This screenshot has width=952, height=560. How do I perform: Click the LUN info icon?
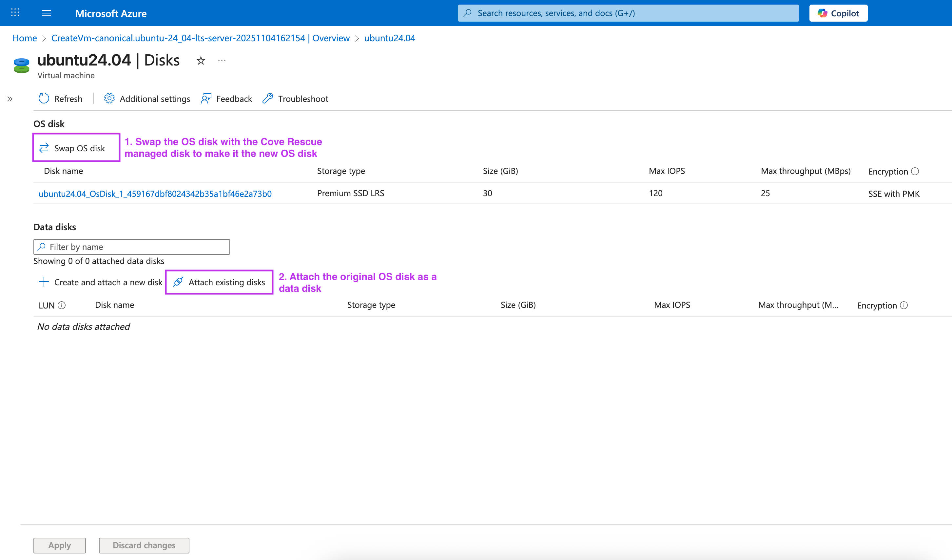click(62, 305)
